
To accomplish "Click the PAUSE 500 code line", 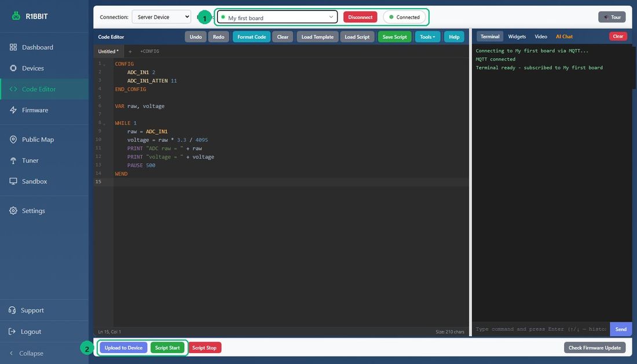I will tap(141, 166).
